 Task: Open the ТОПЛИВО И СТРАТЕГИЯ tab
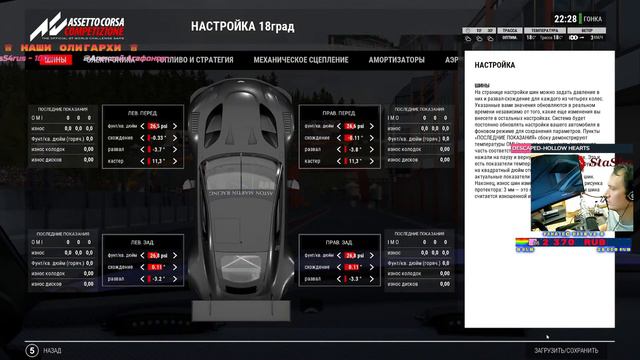point(195,60)
